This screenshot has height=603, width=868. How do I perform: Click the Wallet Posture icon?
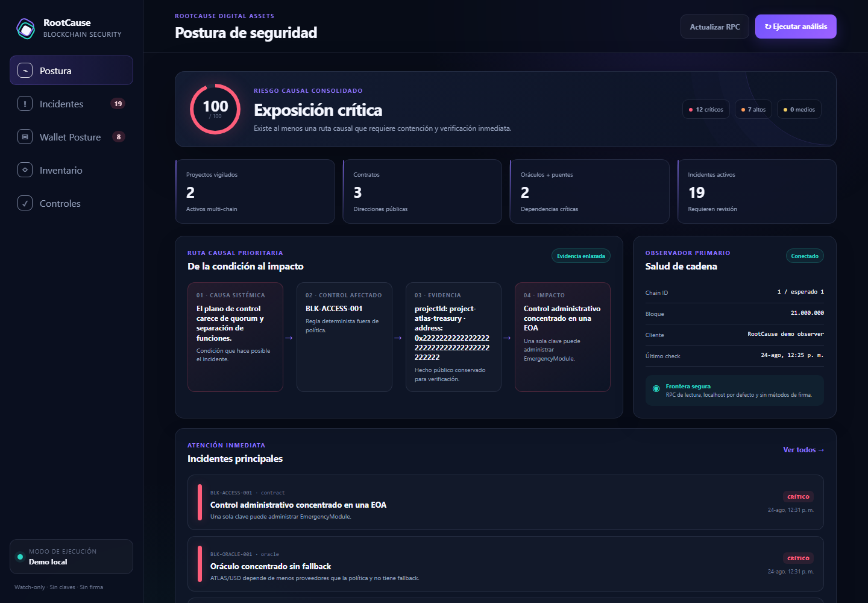click(x=25, y=137)
